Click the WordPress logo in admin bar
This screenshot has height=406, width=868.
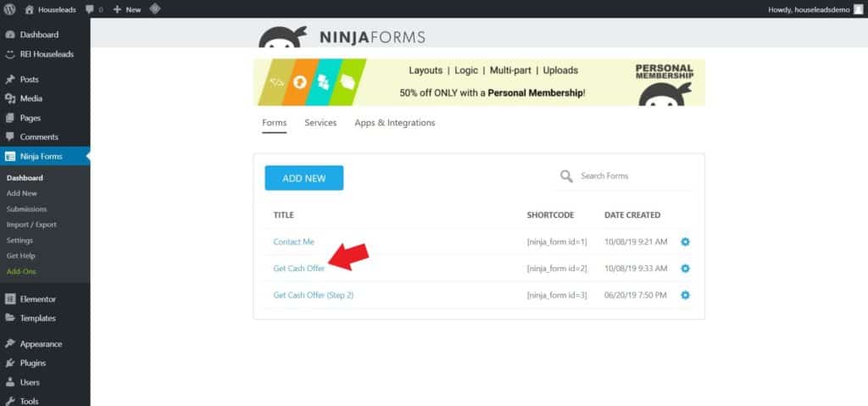(9, 9)
